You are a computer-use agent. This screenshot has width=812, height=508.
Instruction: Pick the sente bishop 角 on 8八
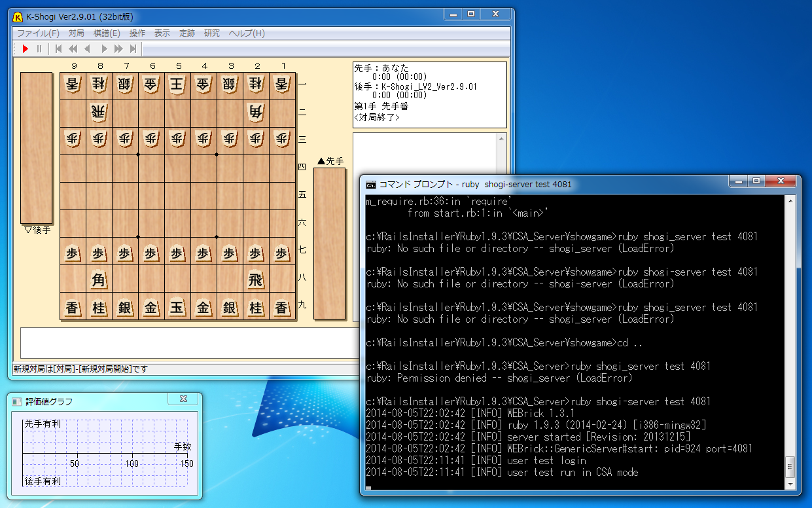coord(99,280)
